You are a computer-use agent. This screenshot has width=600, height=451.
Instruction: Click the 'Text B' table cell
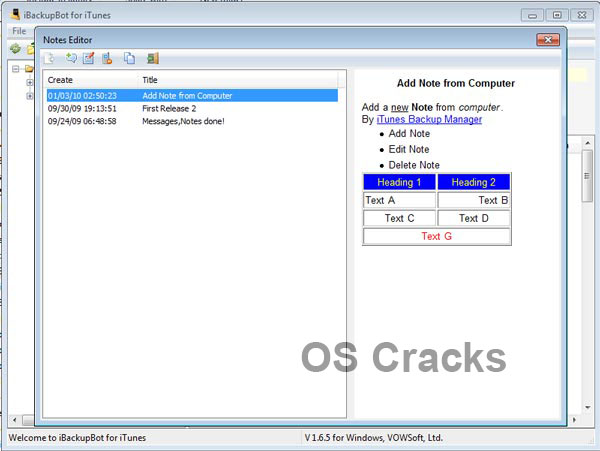474,200
